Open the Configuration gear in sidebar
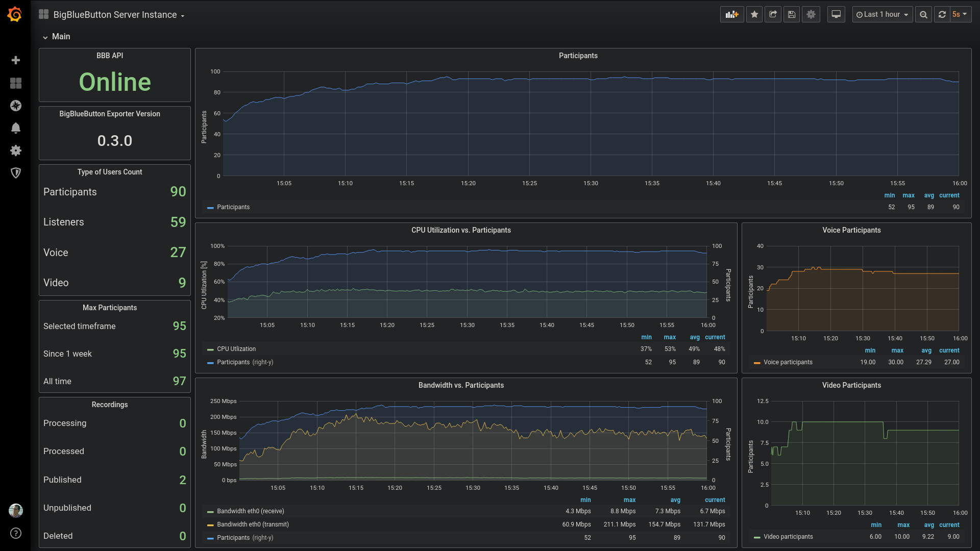The image size is (980, 551). [16, 151]
